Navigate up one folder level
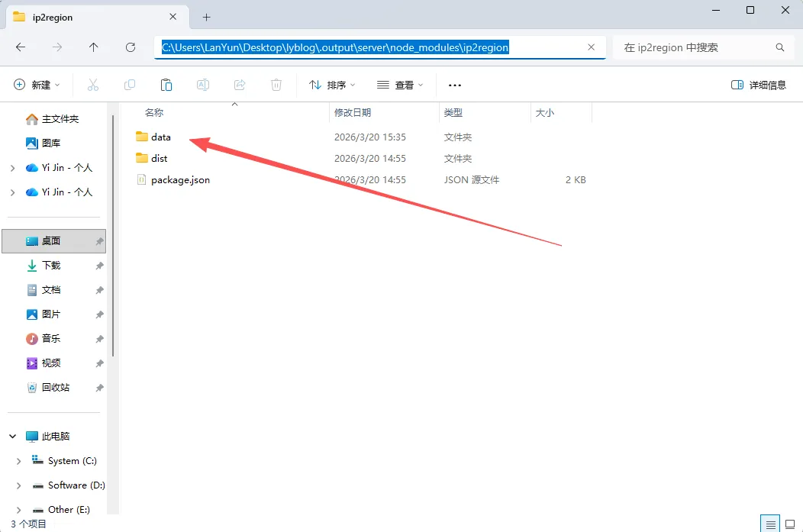Screen dimensions: 803x532 click(x=94, y=47)
